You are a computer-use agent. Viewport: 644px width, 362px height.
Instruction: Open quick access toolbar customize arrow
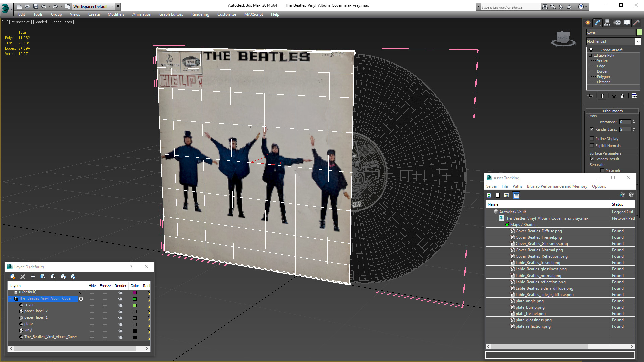pyautogui.click(x=118, y=6)
